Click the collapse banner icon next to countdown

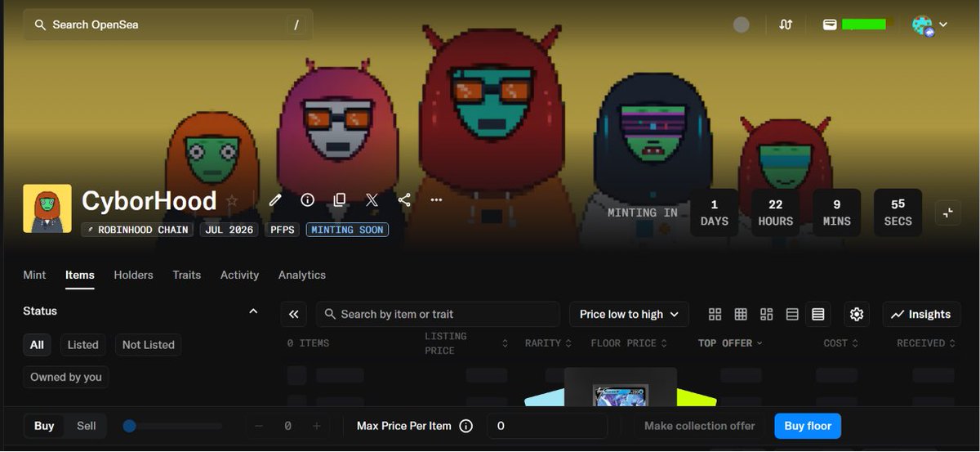click(x=948, y=213)
